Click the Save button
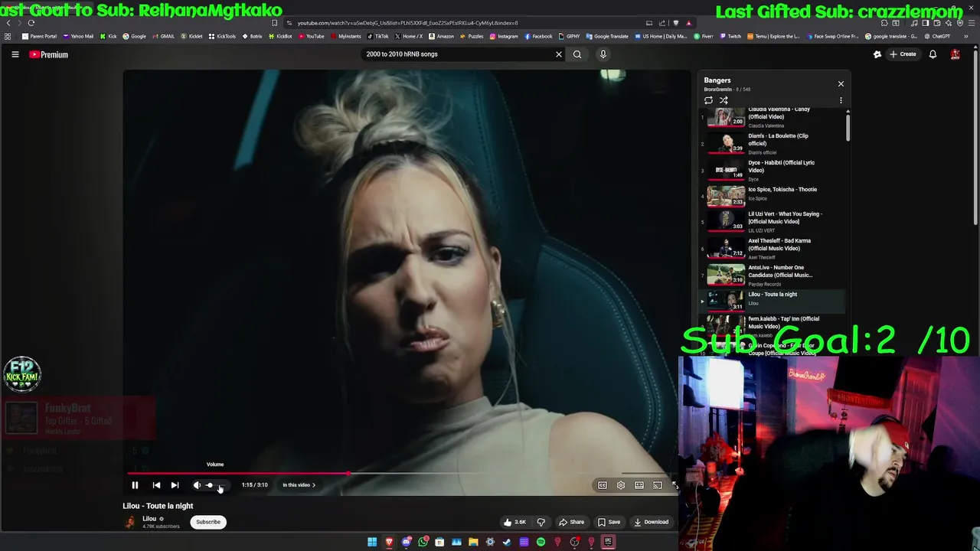Screen dimensions: 980x551 pyautogui.click(x=609, y=522)
